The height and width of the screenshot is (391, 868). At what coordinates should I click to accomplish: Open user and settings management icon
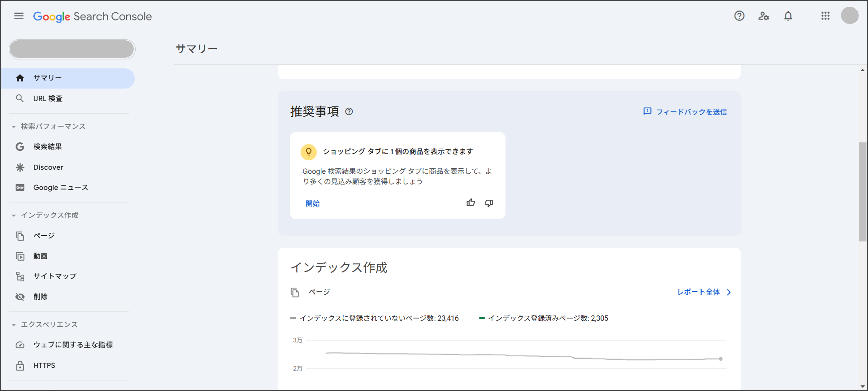point(763,16)
